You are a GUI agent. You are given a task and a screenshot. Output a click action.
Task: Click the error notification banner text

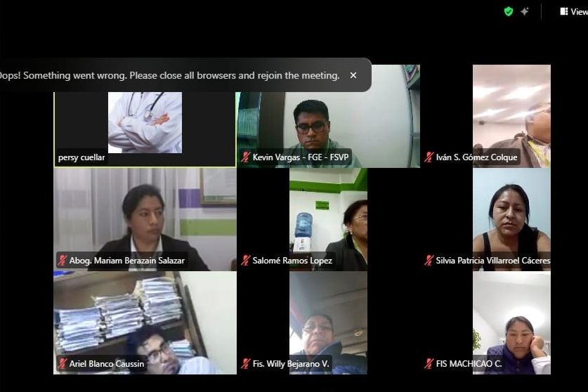coord(169,75)
